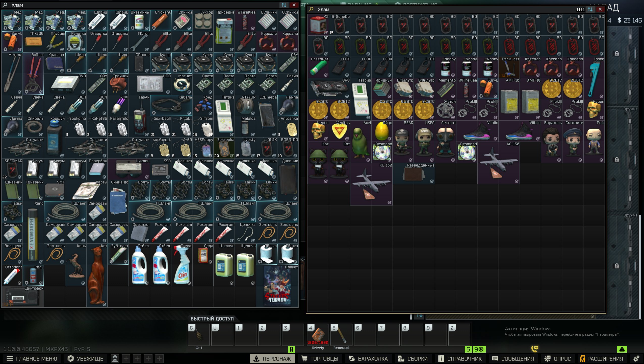Open the СООБЩЕНИЯ messages tab
The width and height of the screenshot is (644, 364).
(513, 358)
